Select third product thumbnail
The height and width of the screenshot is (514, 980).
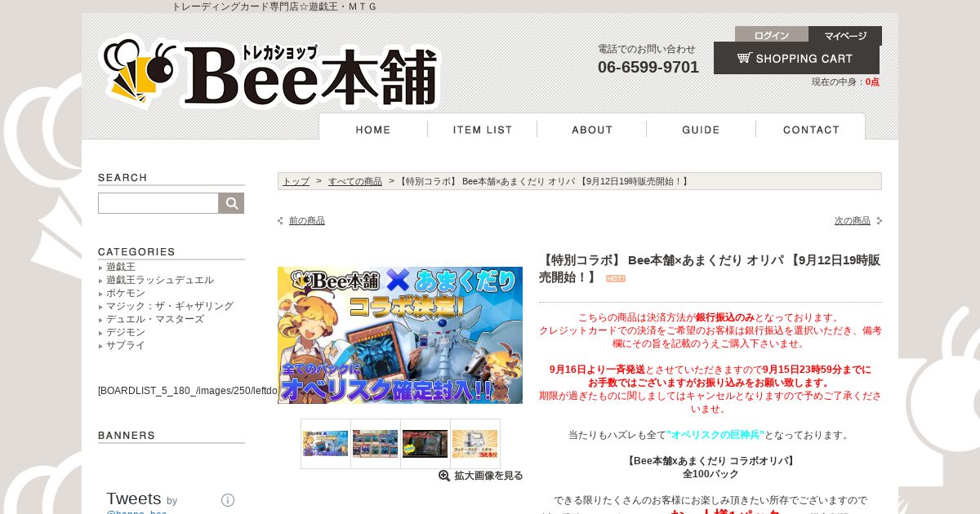tap(425, 444)
